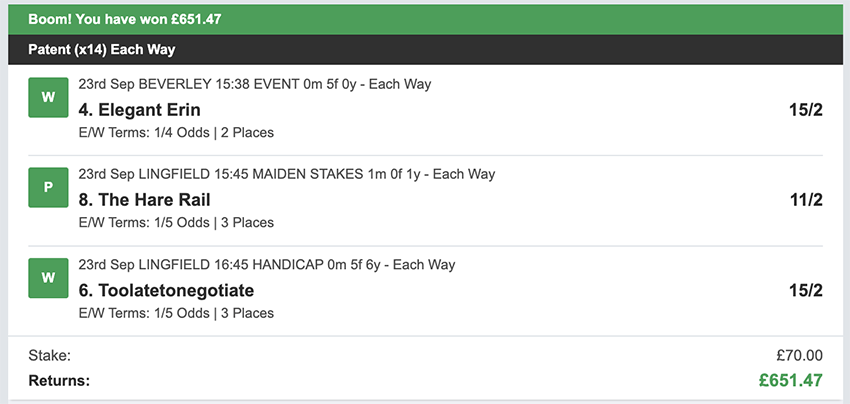Viewport: 850px width, 404px height.
Task: Click the Lingfield 16:45 Handicap line
Action: click(266, 265)
